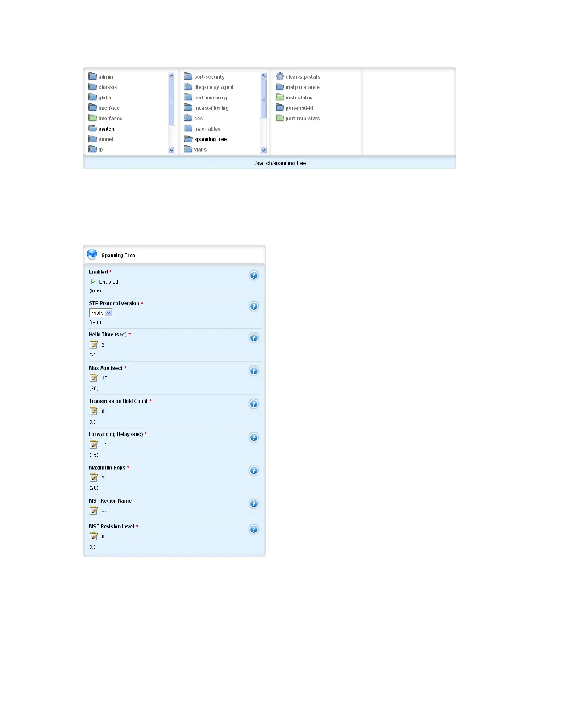Click the first column scrollbar thumb
Viewport: 563px width, 728px height.
pos(172,103)
